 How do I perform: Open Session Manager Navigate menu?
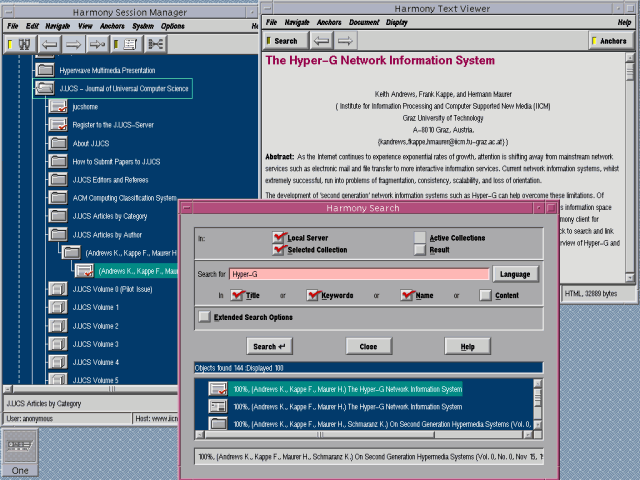coord(58,26)
